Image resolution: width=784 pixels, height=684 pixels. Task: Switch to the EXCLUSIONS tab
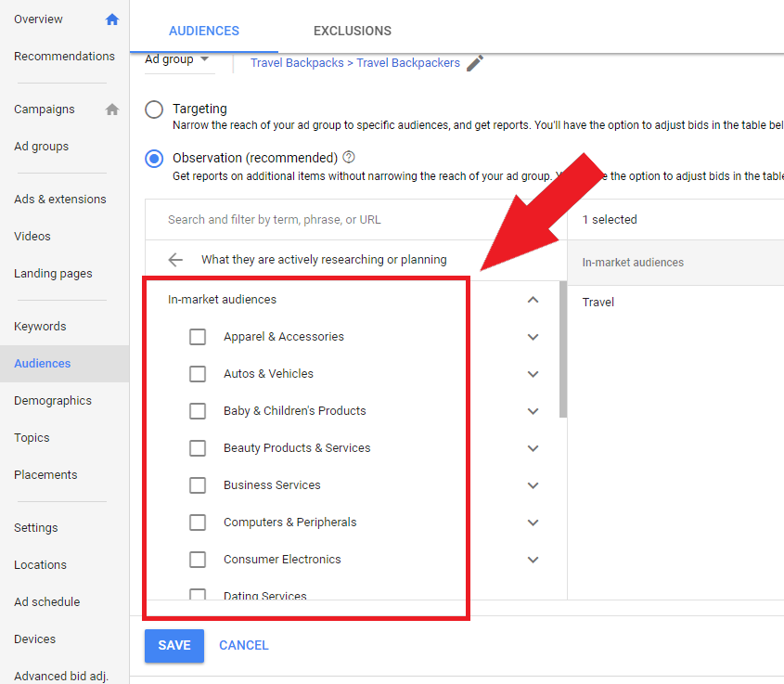click(x=353, y=31)
